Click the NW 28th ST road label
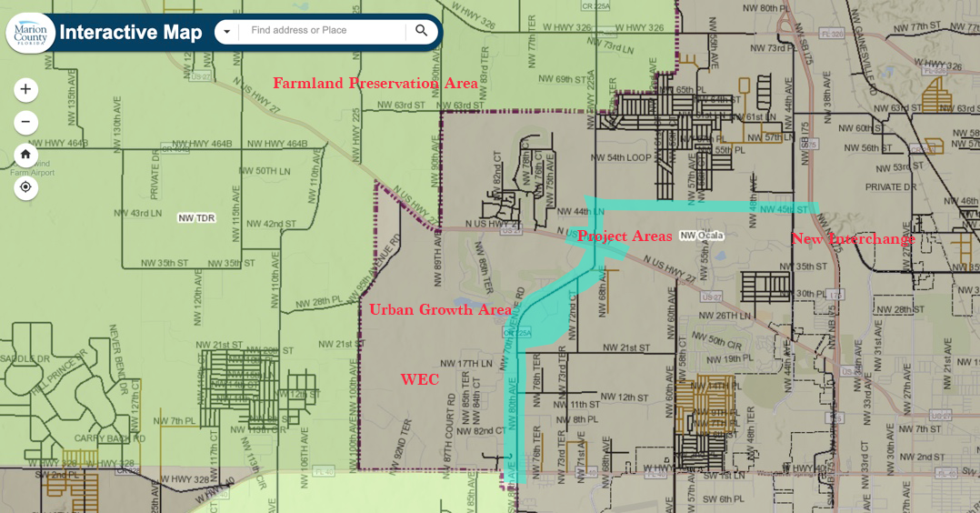The height and width of the screenshot is (513, 980). pyautogui.click(x=900, y=309)
